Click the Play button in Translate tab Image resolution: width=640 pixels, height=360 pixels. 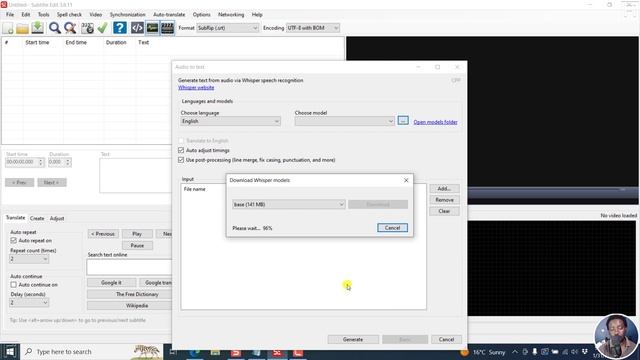click(137, 234)
